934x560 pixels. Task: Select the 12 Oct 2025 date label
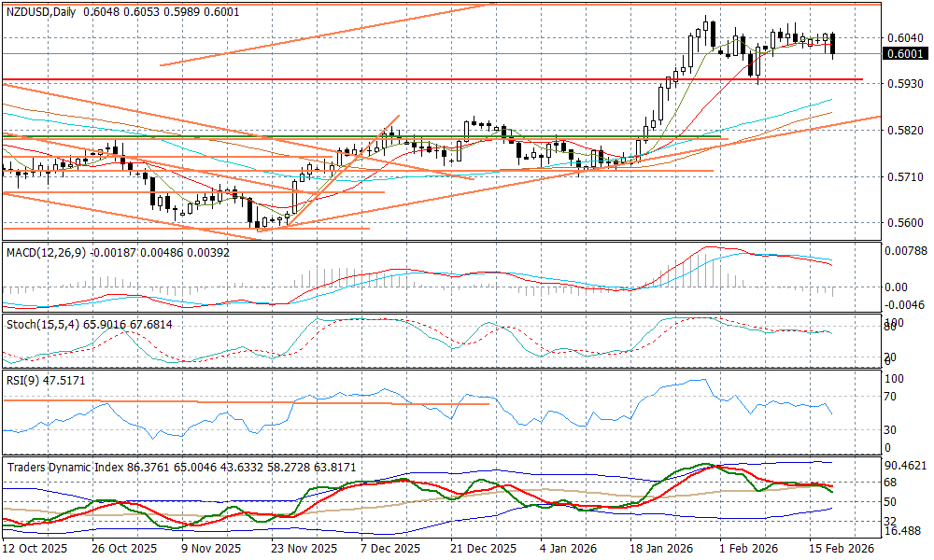35,550
